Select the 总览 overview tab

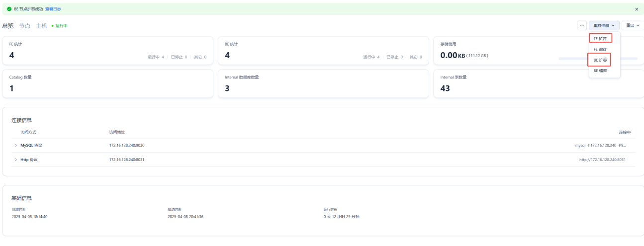(x=8, y=26)
